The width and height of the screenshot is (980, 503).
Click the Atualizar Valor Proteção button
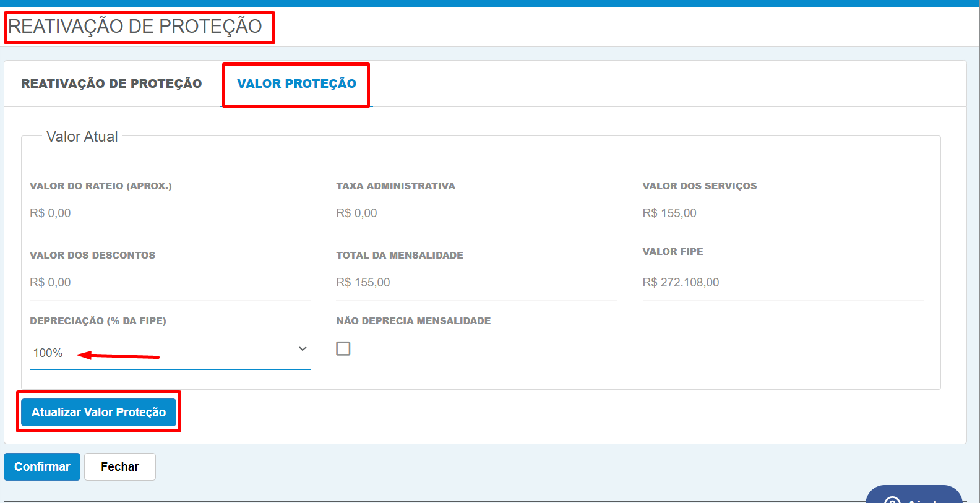tap(98, 412)
